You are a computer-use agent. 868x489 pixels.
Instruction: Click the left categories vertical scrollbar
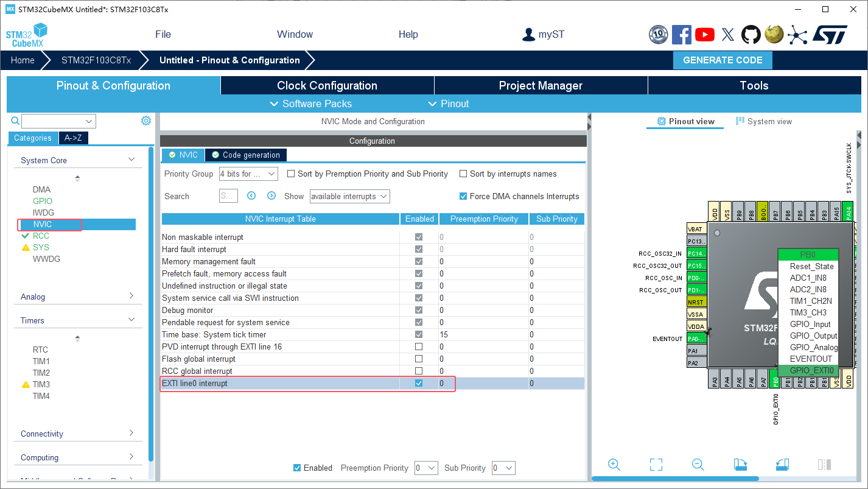pyautogui.click(x=152, y=304)
